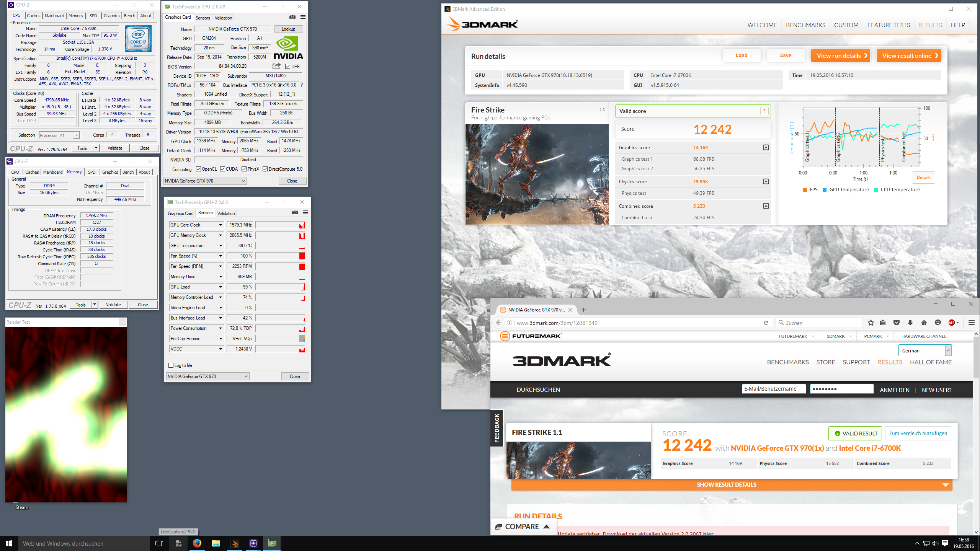The width and height of the screenshot is (980, 551).
Task: Click the site info icon in URL bar
Action: pos(510,323)
